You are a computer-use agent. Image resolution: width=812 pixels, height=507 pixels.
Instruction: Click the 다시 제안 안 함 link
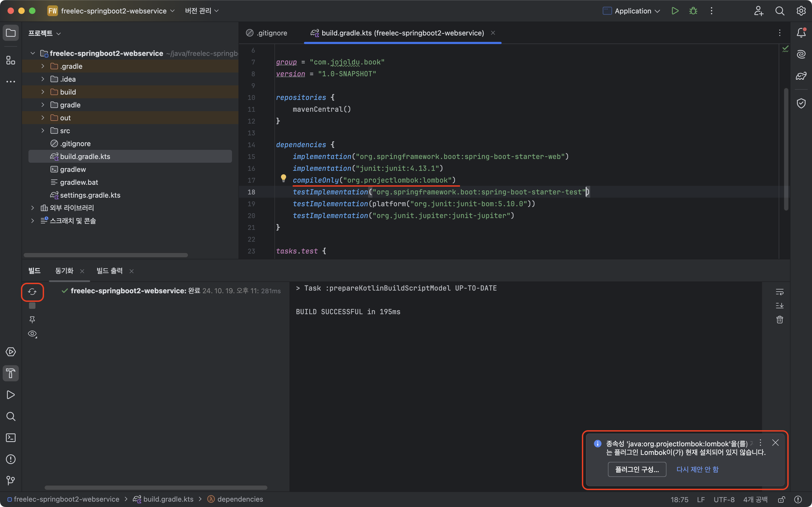[697, 469]
